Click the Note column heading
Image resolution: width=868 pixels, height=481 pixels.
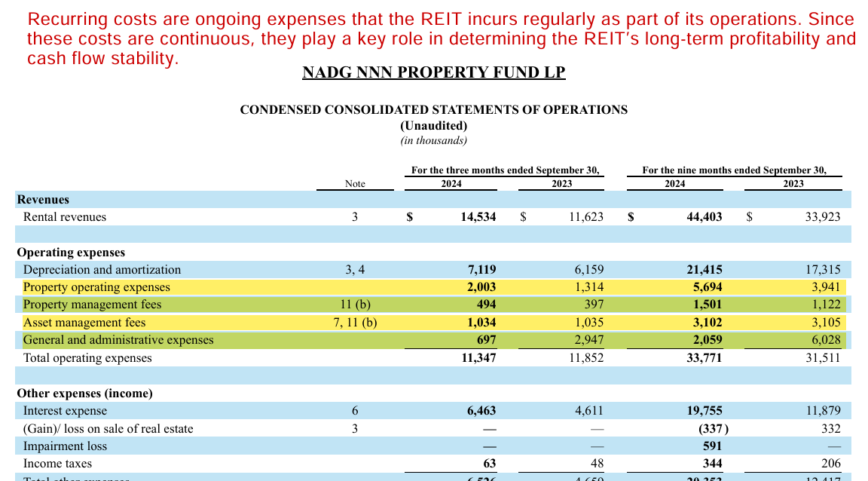tap(354, 183)
